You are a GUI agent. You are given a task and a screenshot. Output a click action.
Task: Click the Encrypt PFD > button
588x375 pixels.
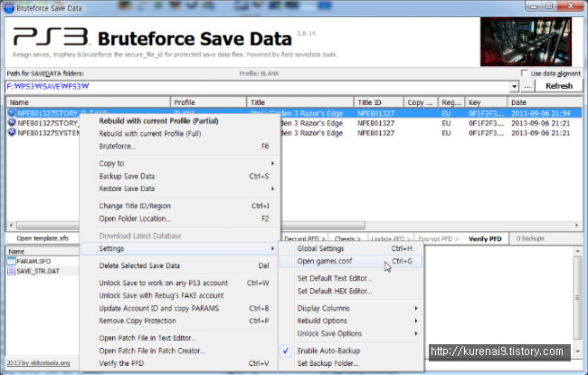click(438, 239)
